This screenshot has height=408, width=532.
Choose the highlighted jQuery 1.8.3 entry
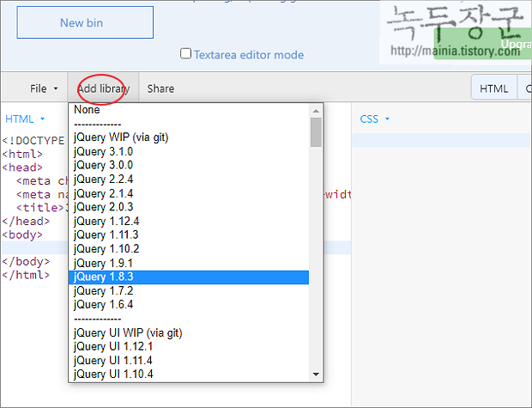tap(189, 277)
